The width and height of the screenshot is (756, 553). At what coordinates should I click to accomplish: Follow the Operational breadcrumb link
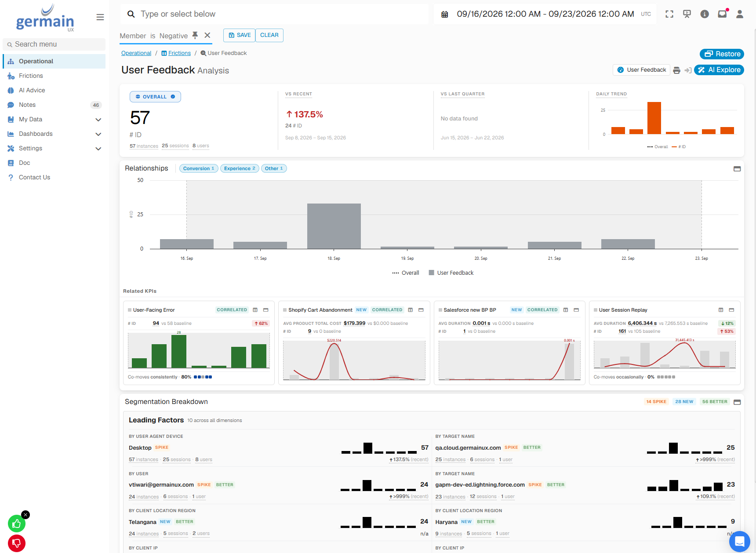[x=136, y=53]
